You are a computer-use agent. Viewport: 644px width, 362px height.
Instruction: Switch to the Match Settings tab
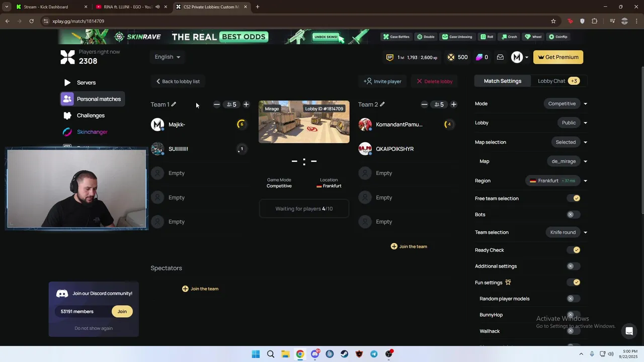(x=503, y=81)
